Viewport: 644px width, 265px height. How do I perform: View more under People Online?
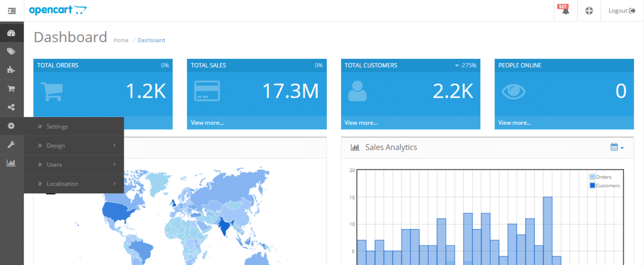coord(515,123)
